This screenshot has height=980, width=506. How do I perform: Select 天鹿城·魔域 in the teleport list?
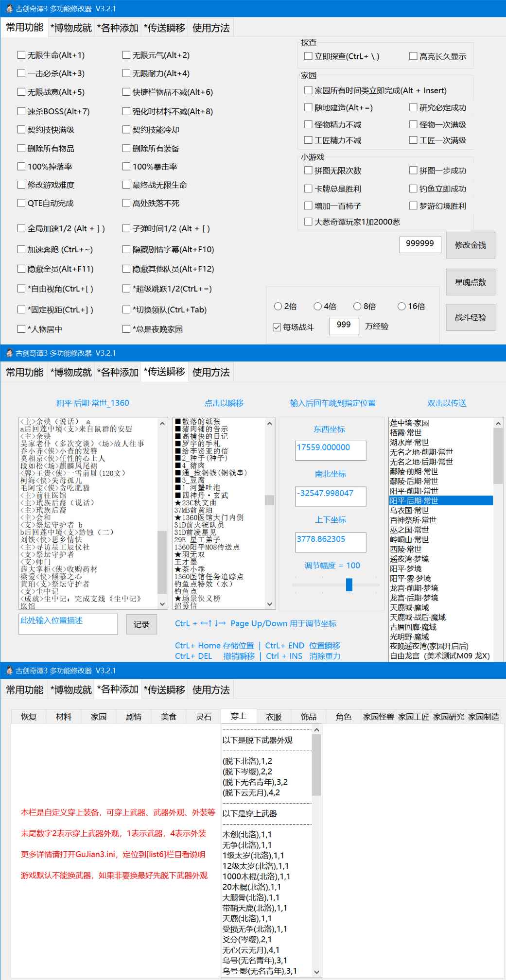pyautogui.click(x=409, y=607)
